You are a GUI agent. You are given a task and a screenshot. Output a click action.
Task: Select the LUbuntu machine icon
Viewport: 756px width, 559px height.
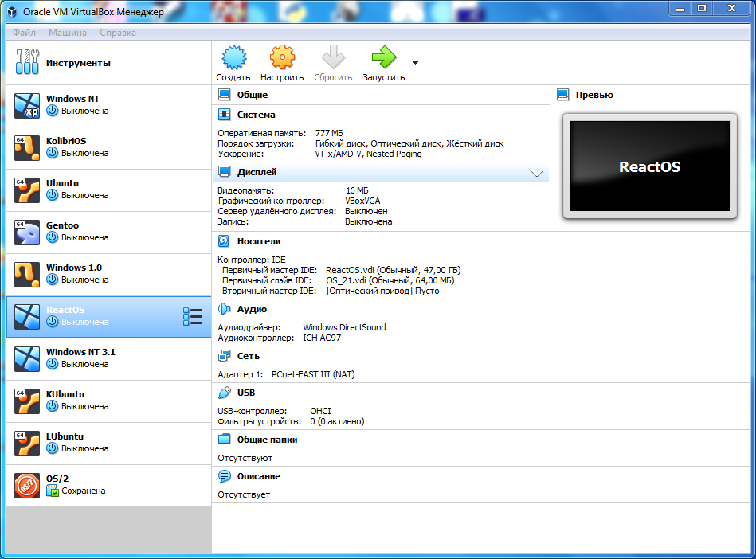click(27, 443)
